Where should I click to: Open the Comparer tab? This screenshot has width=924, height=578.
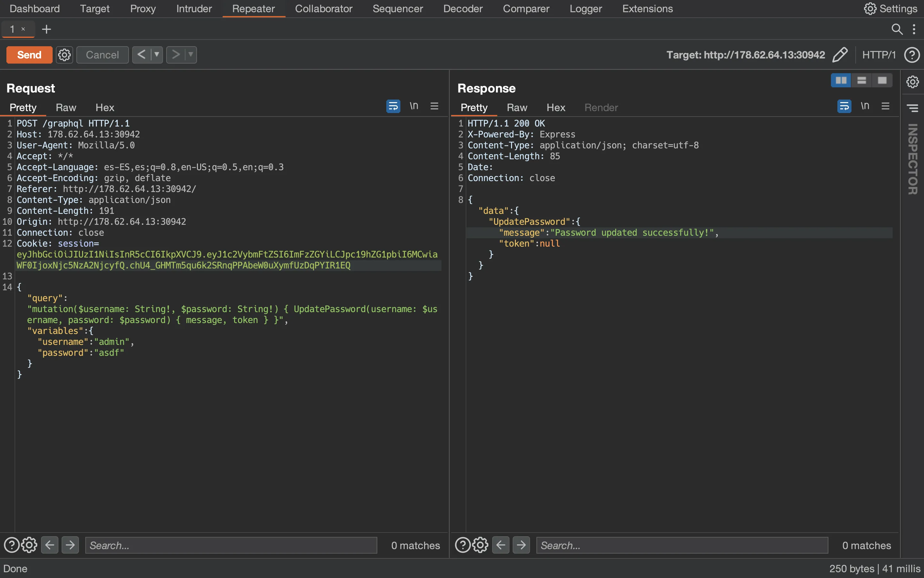point(526,8)
